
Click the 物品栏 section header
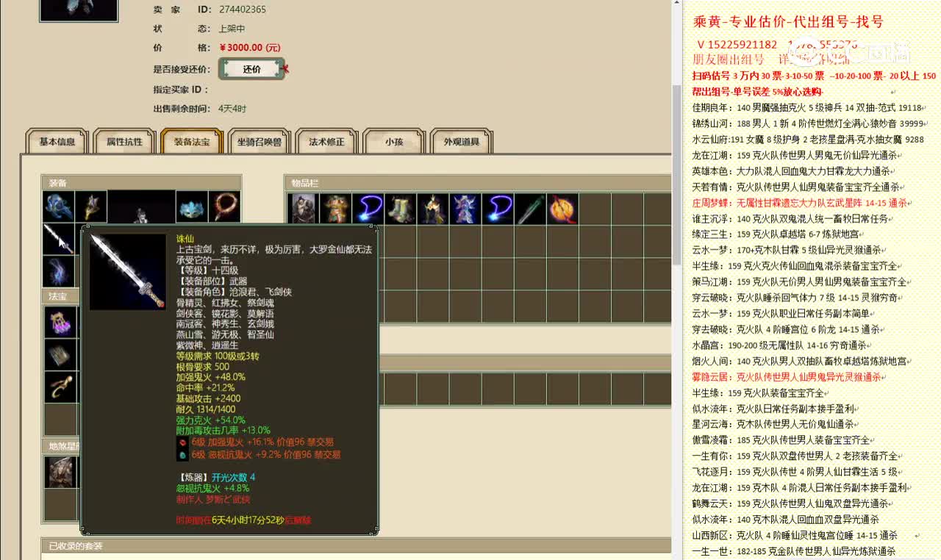(478, 183)
